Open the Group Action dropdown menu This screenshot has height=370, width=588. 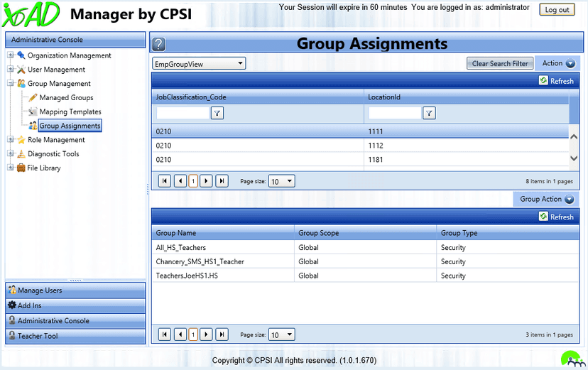546,199
